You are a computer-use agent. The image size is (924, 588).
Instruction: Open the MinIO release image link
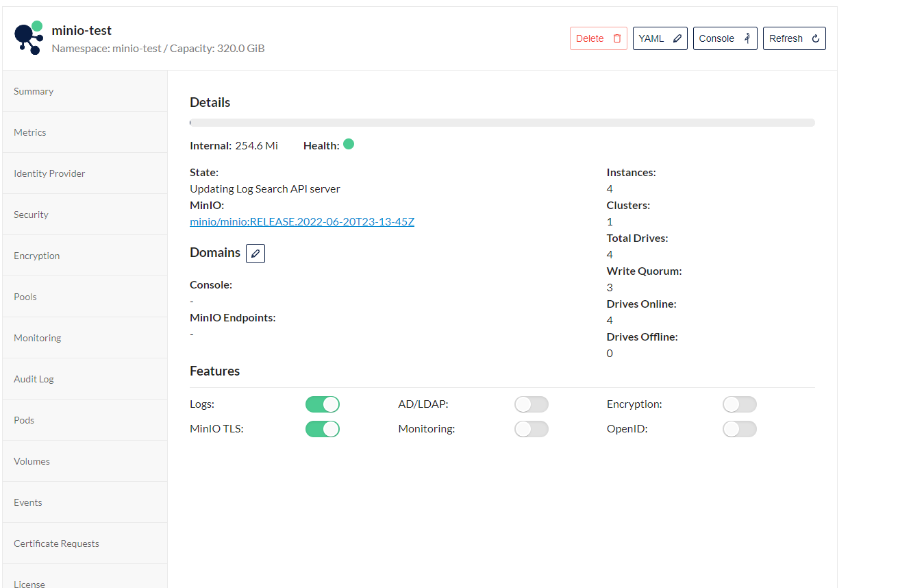pos(302,221)
